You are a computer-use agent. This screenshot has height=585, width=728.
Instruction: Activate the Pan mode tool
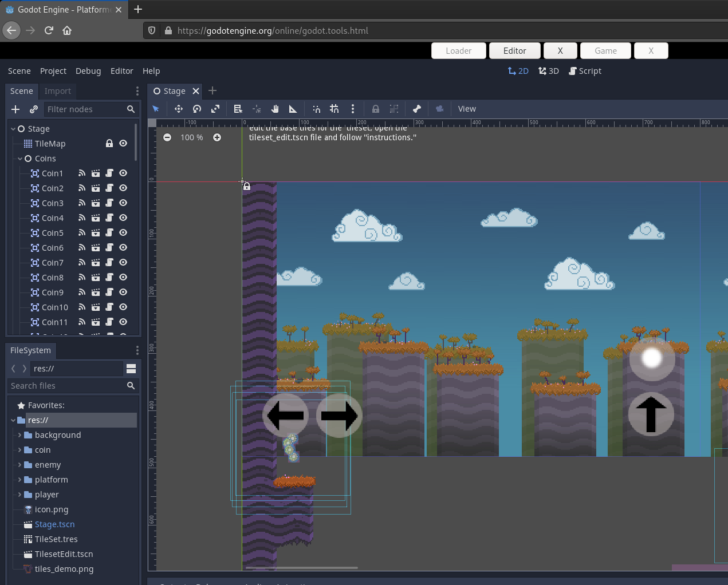[275, 109]
